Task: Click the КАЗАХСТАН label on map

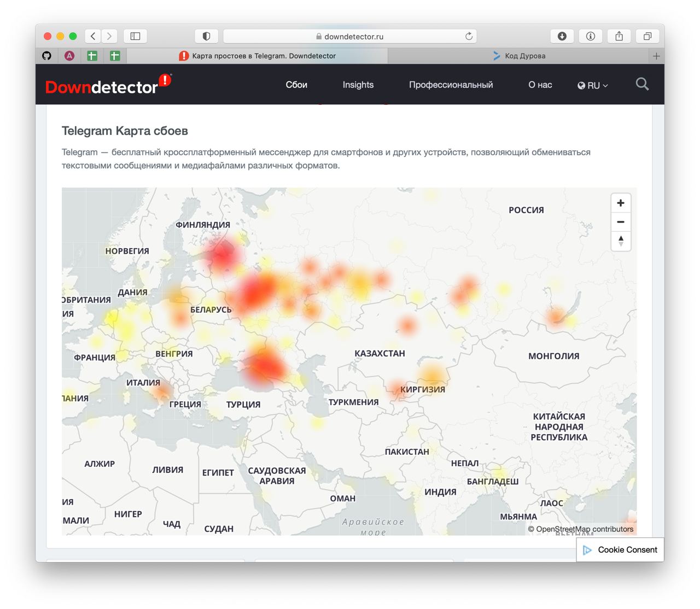Action: click(x=380, y=353)
